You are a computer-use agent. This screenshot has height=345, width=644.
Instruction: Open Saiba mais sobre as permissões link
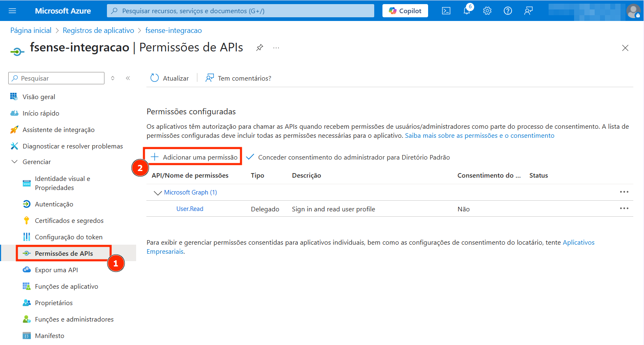[x=480, y=136]
